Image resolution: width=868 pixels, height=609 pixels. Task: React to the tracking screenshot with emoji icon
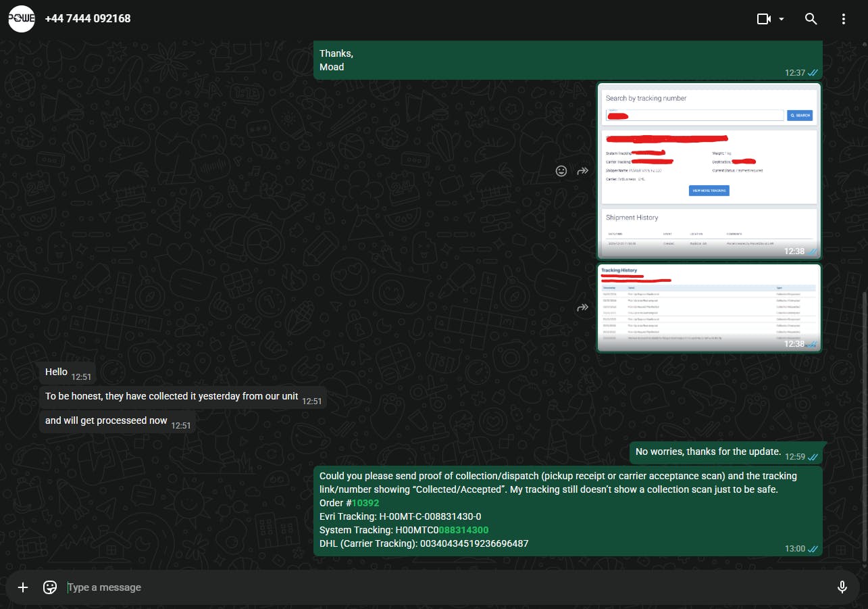coord(561,171)
